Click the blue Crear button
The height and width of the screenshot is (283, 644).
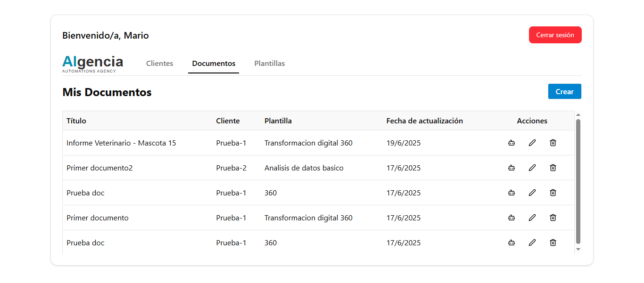coord(564,92)
